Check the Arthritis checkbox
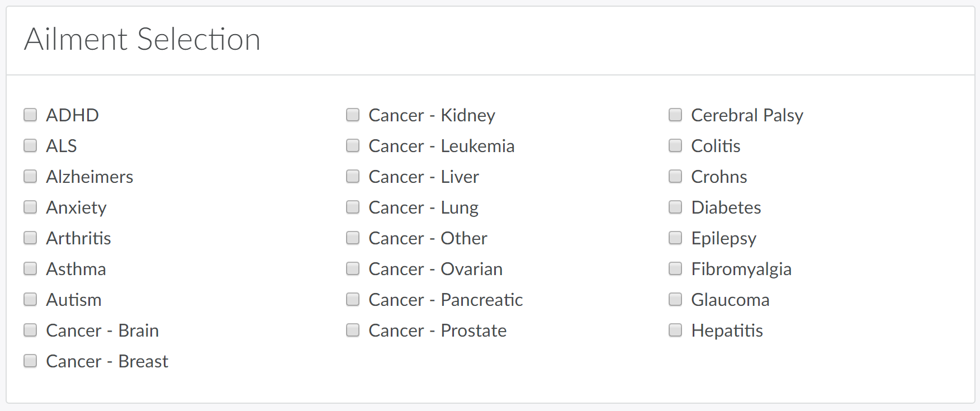This screenshot has height=411, width=980. (30, 238)
